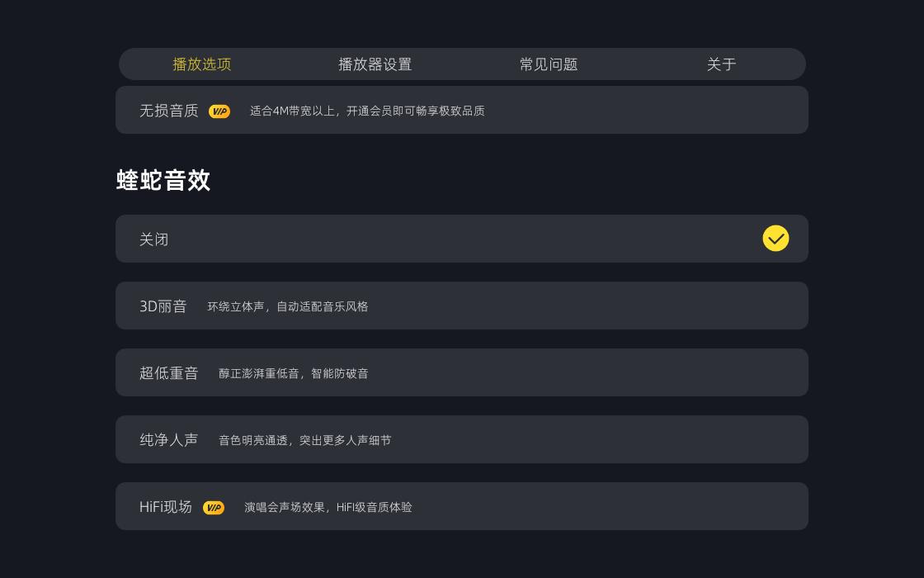Click the 4M带宽 description text for 无损音质
The height and width of the screenshot is (578, 924).
pyautogui.click(x=367, y=111)
